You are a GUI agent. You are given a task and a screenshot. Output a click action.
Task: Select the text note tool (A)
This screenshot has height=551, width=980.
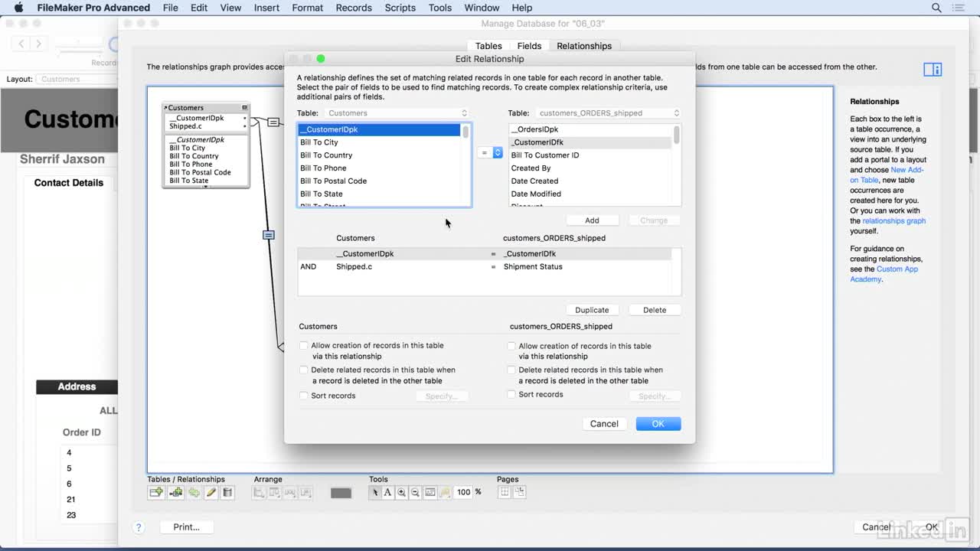click(387, 493)
